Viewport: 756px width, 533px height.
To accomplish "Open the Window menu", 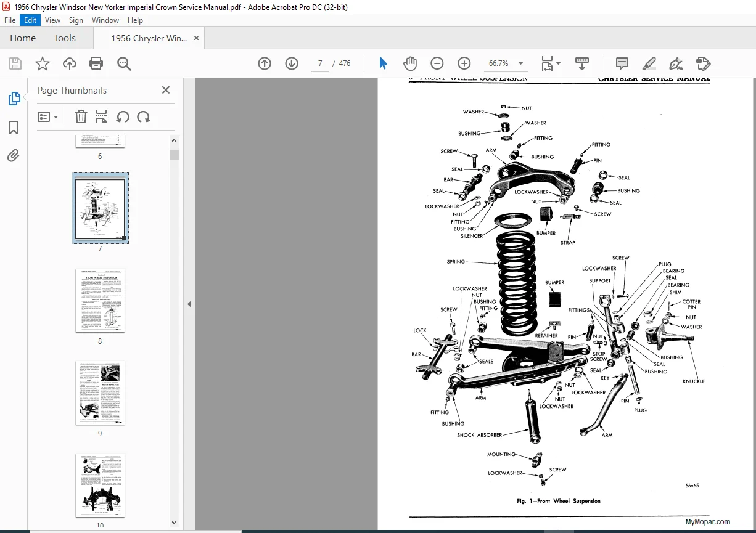I will coord(105,20).
